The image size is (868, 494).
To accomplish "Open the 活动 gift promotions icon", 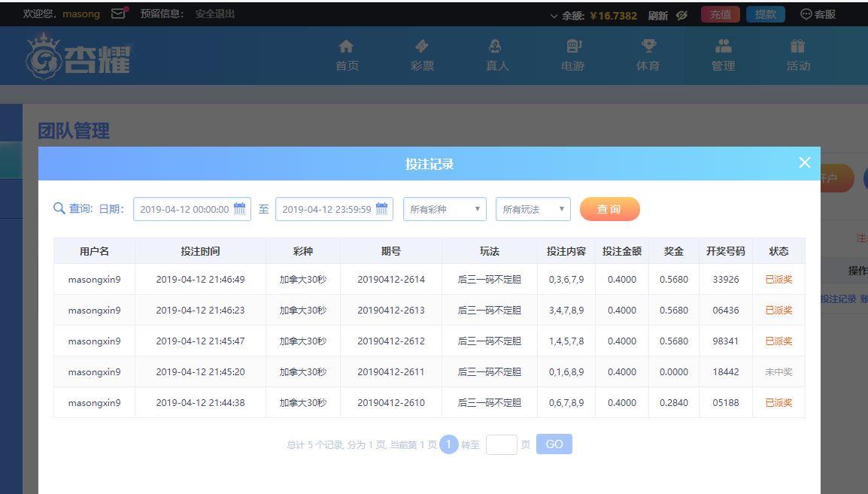I will 797,47.
